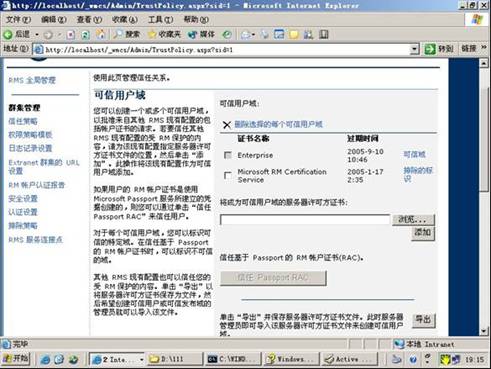The height and width of the screenshot is (369, 491).
Task: Click the IE Back arrow icon
Action: click(x=8, y=34)
